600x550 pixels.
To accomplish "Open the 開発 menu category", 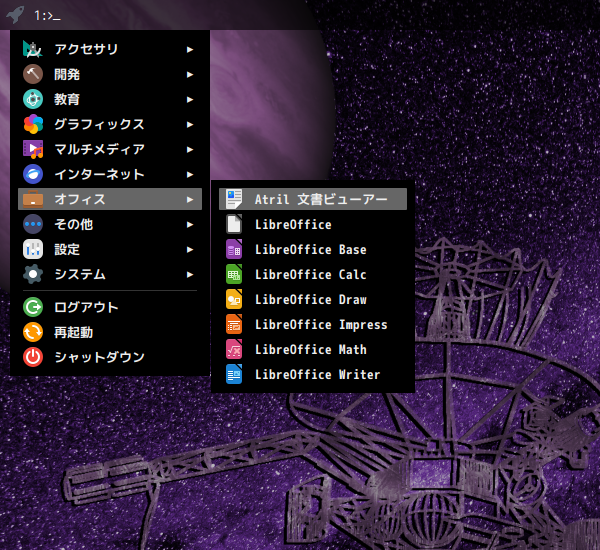I will pos(110,74).
